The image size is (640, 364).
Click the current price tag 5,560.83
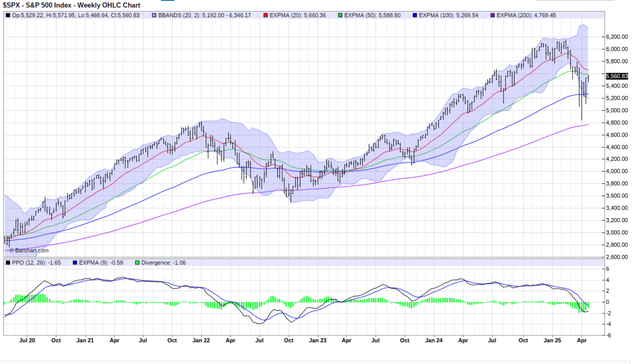pyautogui.click(x=617, y=76)
